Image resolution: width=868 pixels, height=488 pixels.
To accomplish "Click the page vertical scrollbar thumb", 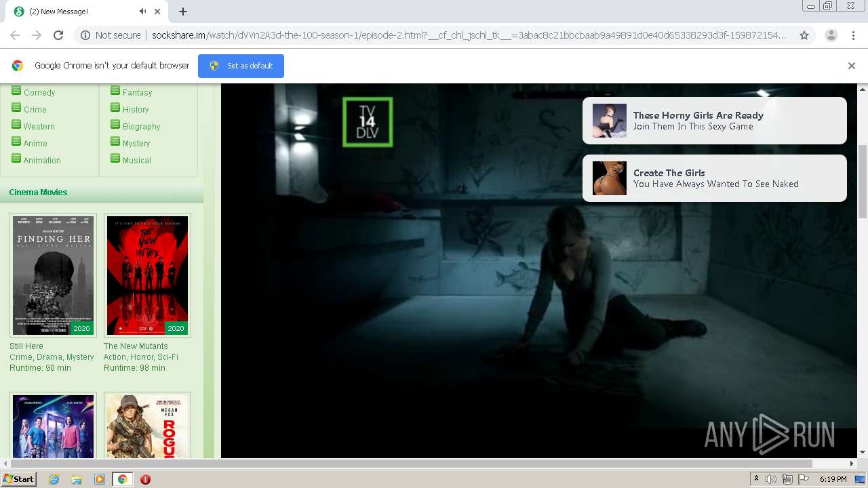I will coord(863,181).
